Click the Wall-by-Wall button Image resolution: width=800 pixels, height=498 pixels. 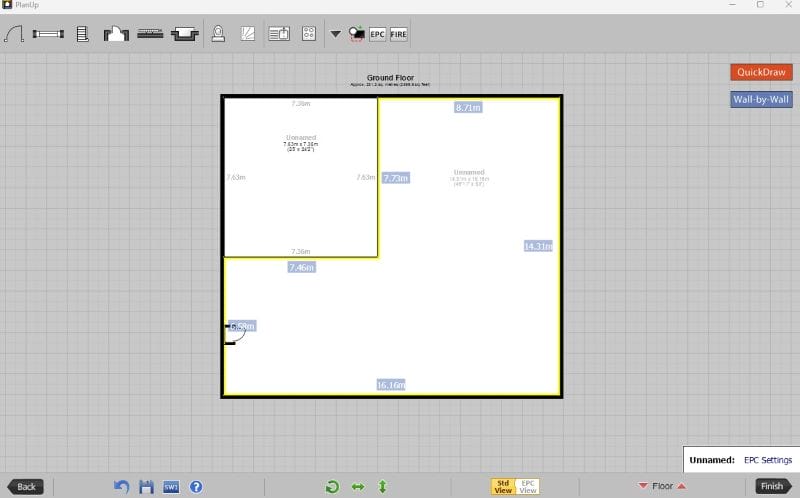pos(761,99)
